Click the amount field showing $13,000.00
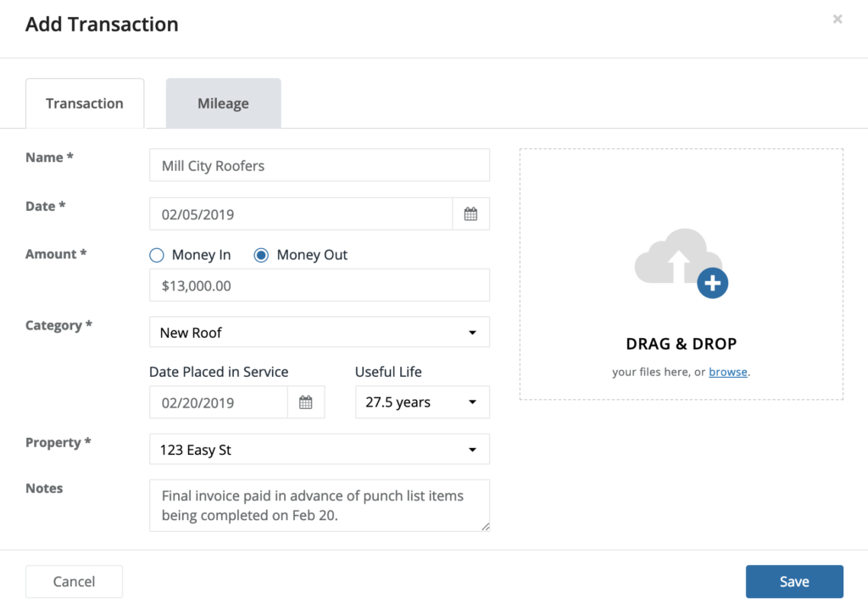The width and height of the screenshot is (868, 609). [x=320, y=285]
